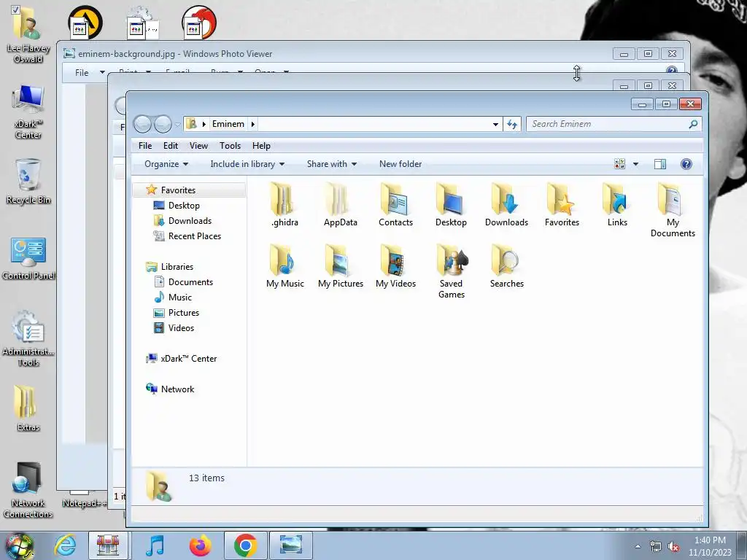
Task: Launch Internet Explorer from taskbar
Action: click(x=65, y=545)
